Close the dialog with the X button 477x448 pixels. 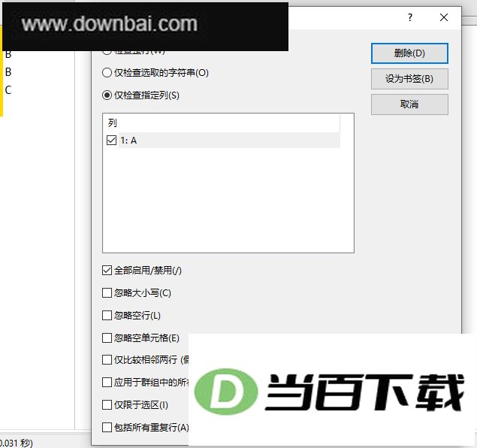point(444,17)
